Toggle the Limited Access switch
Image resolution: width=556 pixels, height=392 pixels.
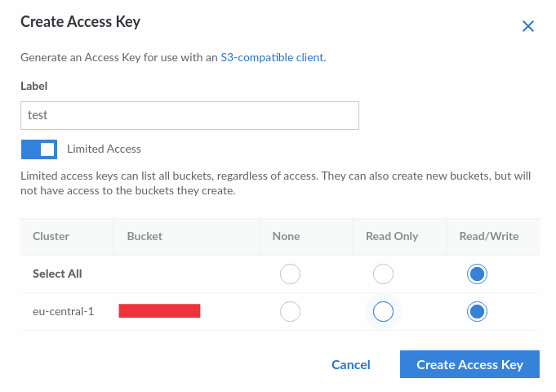coord(39,149)
